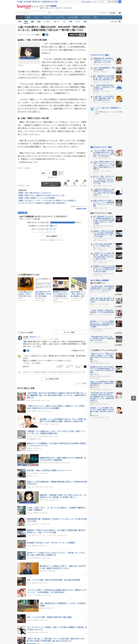The width and height of the screenshot is (138, 644).
Task: Click the Yahoo! JAPAN News logo
Action: tap(28, 7)
